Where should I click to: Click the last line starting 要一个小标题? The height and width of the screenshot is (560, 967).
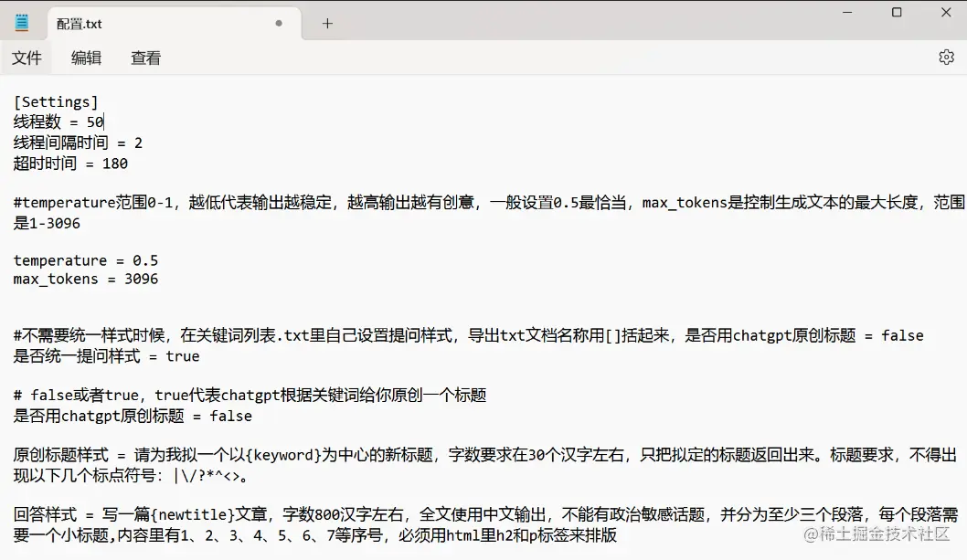click(x=315, y=535)
